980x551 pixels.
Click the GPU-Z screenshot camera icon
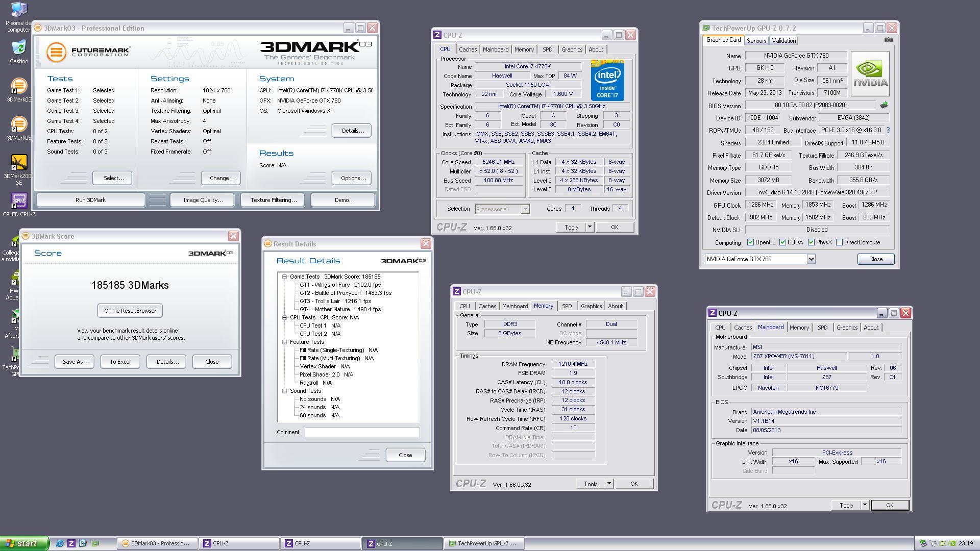[x=889, y=40]
